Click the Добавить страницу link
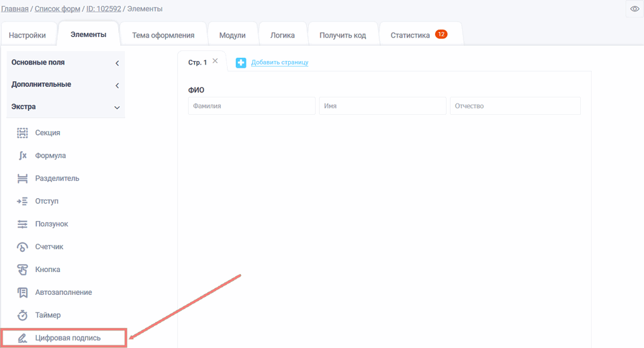 point(279,62)
